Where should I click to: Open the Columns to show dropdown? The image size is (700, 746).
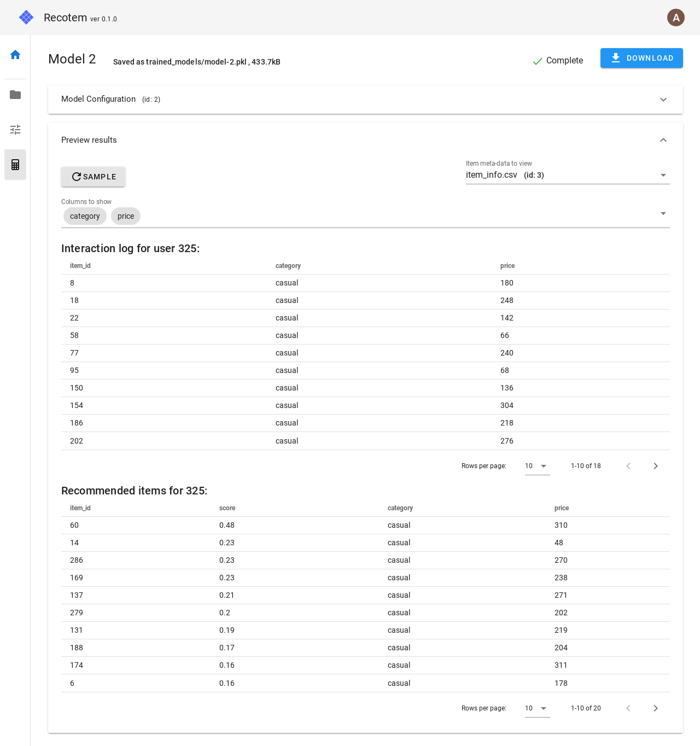coord(663,213)
